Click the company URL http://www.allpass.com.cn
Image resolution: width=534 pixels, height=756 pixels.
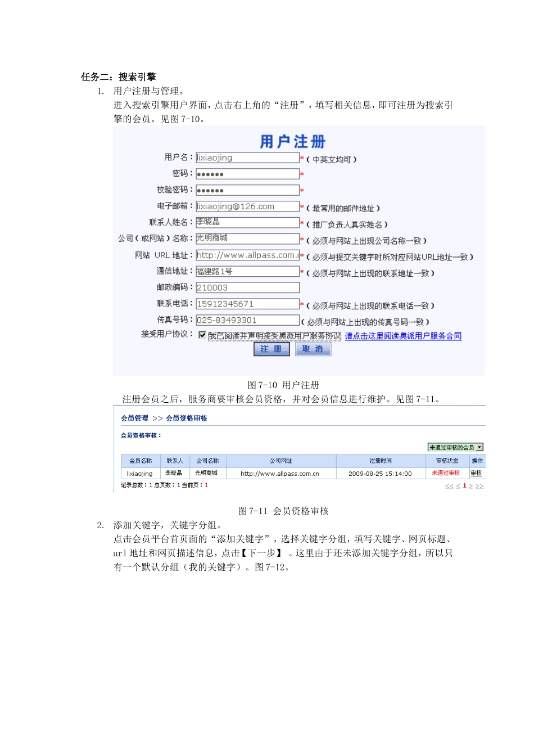click(282, 473)
